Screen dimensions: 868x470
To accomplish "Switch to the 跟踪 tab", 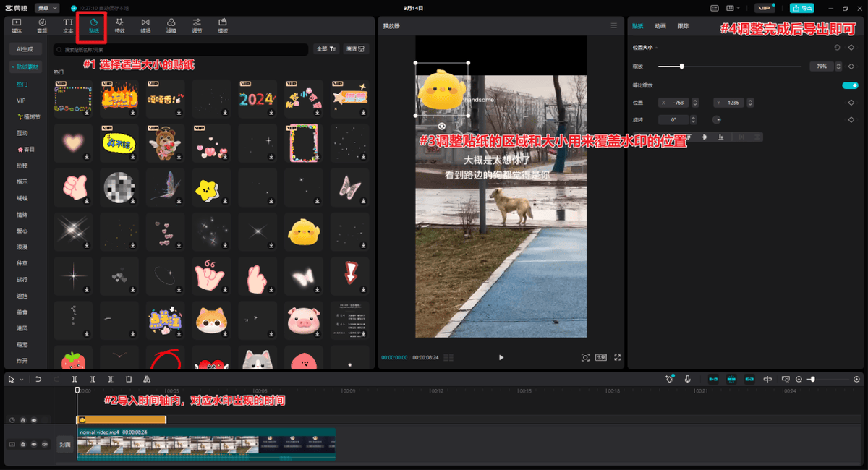I will [683, 26].
